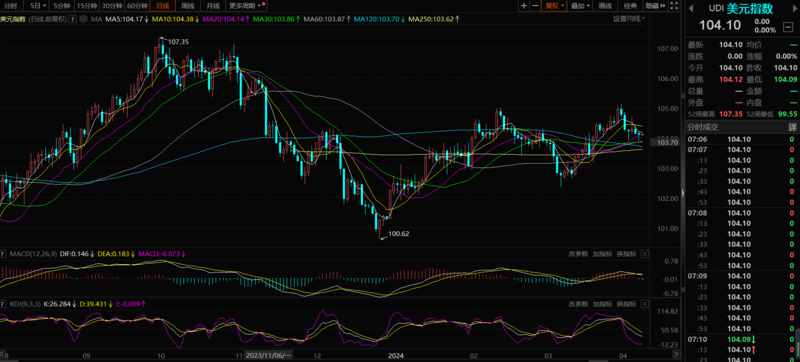Zoom out the chart with minus icon
The image size is (800, 362).
click(x=535, y=6)
